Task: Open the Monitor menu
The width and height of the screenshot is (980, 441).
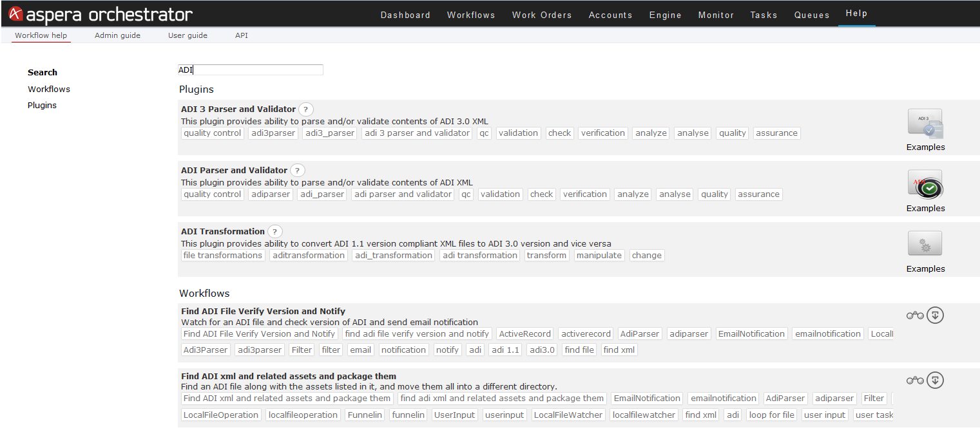Action: coord(716,15)
